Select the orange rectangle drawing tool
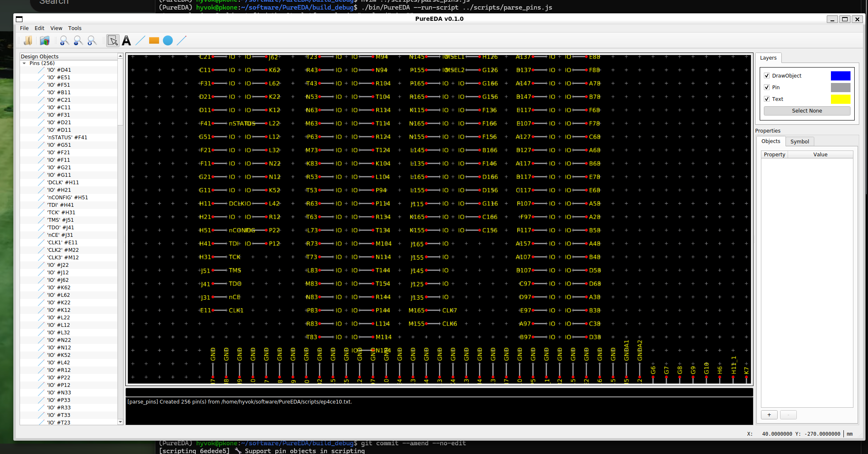The width and height of the screenshot is (868, 454). pos(154,40)
